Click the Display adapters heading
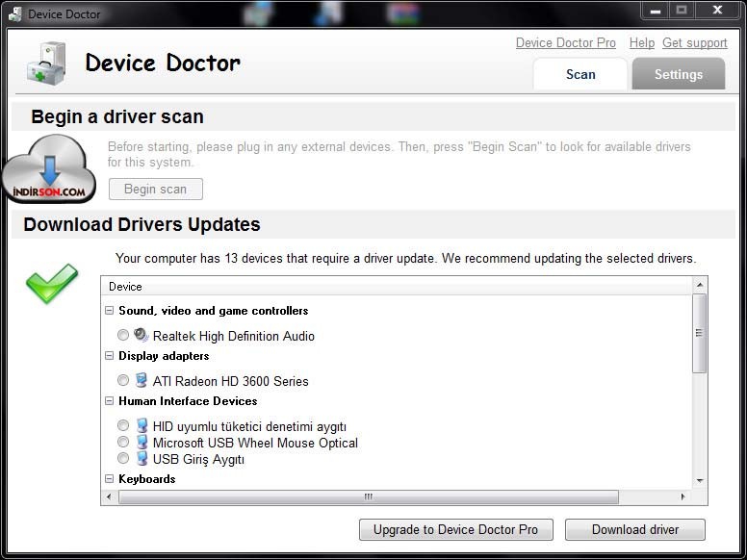Viewport: 747px width, 560px height. (x=164, y=356)
